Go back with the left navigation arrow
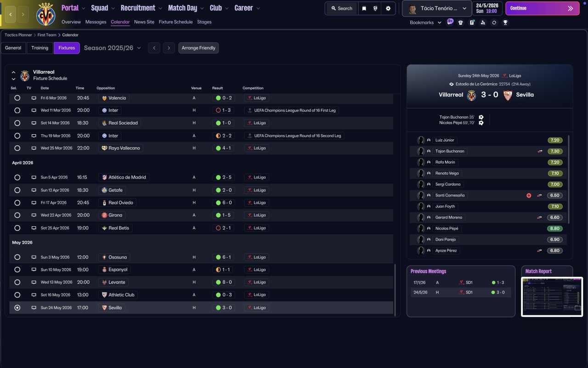 10,14
